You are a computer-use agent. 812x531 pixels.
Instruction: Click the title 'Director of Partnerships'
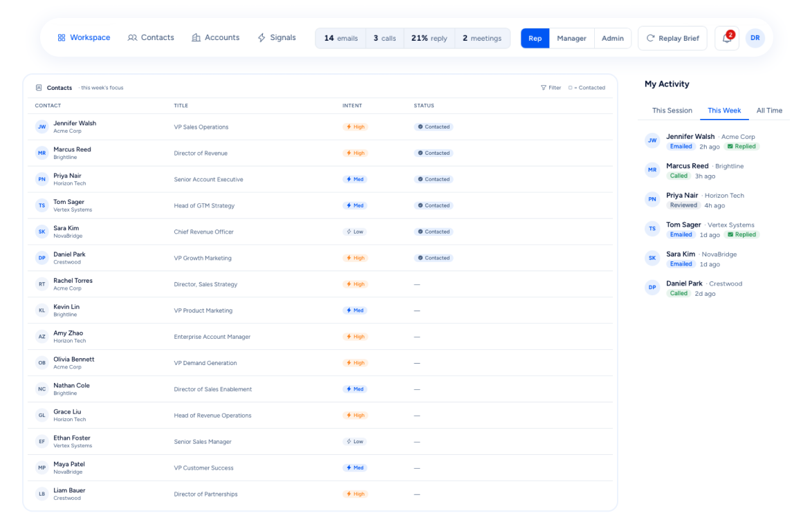(205, 494)
